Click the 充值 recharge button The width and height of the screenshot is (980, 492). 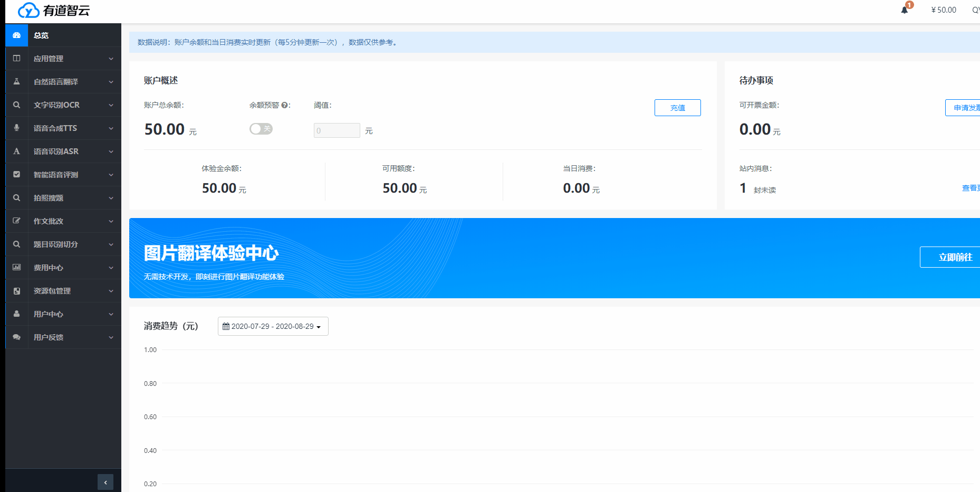(x=678, y=108)
